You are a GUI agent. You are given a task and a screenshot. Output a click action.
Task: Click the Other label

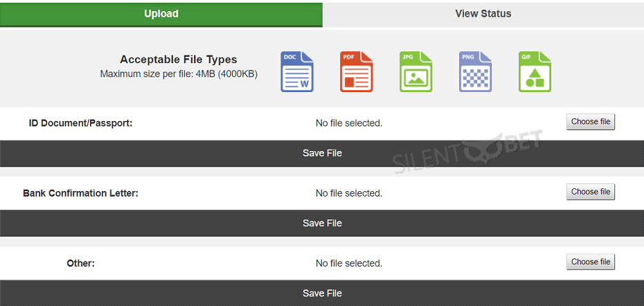coord(80,263)
